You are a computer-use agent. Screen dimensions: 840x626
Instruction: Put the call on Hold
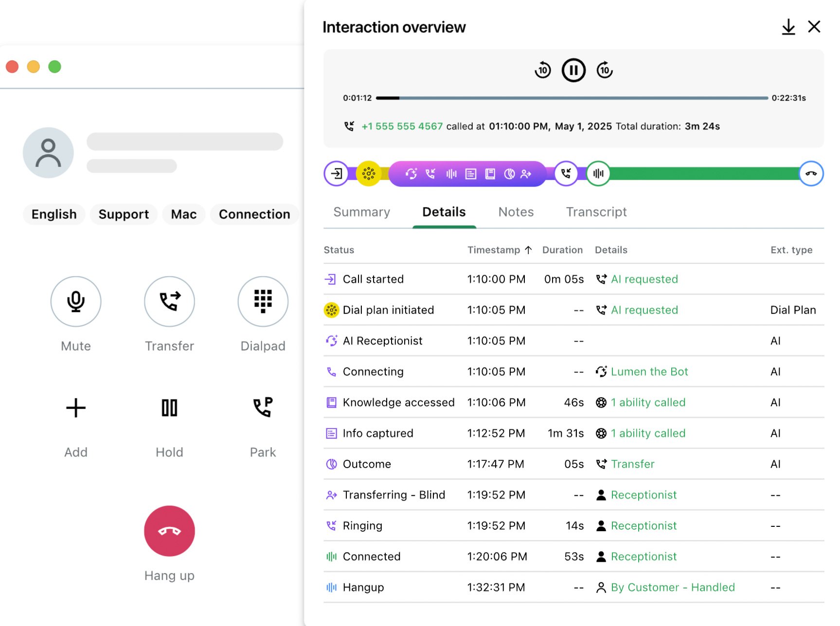[169, 408]
